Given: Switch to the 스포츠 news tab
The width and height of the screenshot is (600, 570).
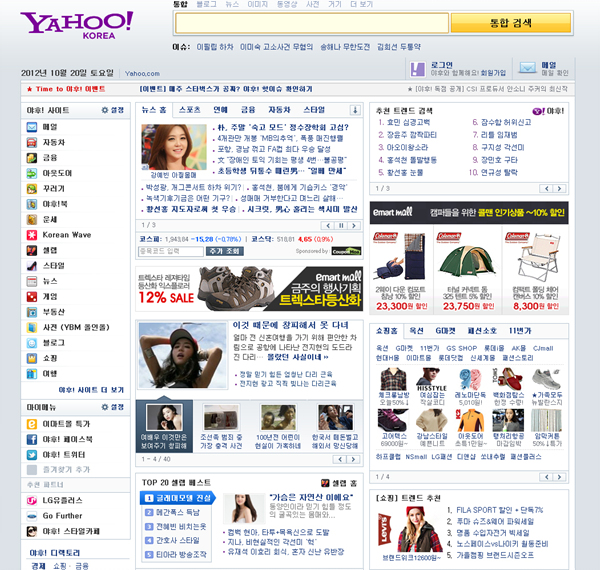Looking at the screenshot, I should click(x=188, y=109).
